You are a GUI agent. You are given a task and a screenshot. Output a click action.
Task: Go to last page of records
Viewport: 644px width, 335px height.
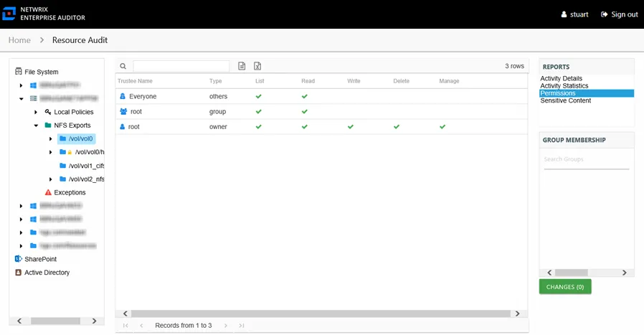click(242, 326)
